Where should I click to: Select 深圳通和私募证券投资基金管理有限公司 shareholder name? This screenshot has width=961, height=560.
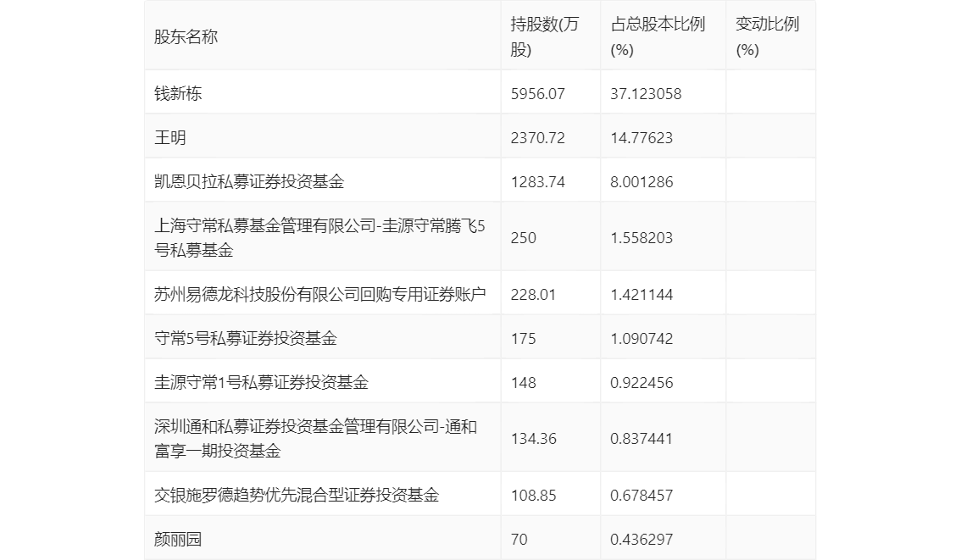(315, 439)
